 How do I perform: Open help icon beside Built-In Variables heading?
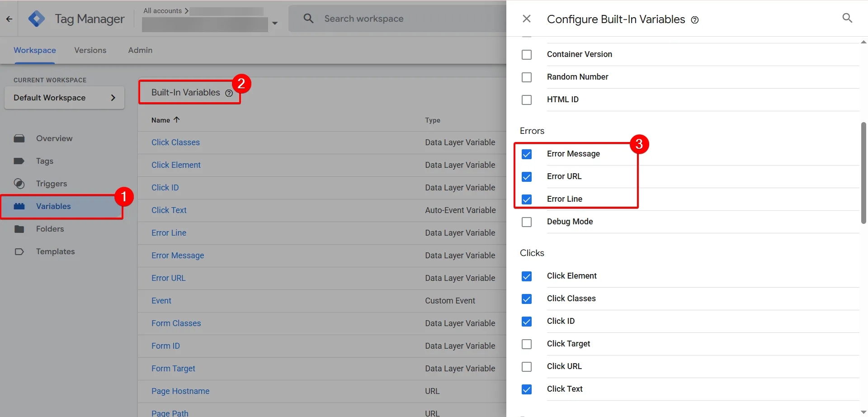click(x=229, y=93)
